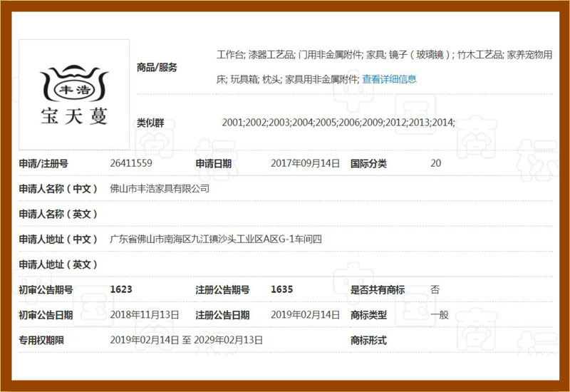Click the goods text 床; 玩具箱; 枕头
Viewport: 570px width, 392px height.
point(288,79)
